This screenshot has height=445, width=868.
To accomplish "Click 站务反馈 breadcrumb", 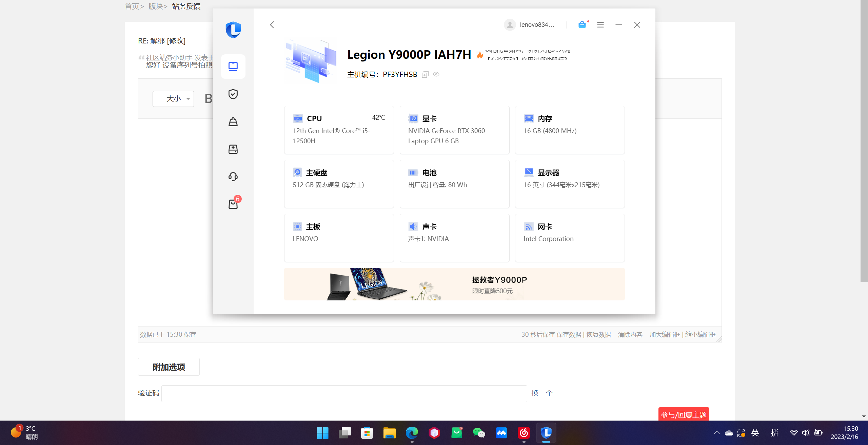I will 186,6.
